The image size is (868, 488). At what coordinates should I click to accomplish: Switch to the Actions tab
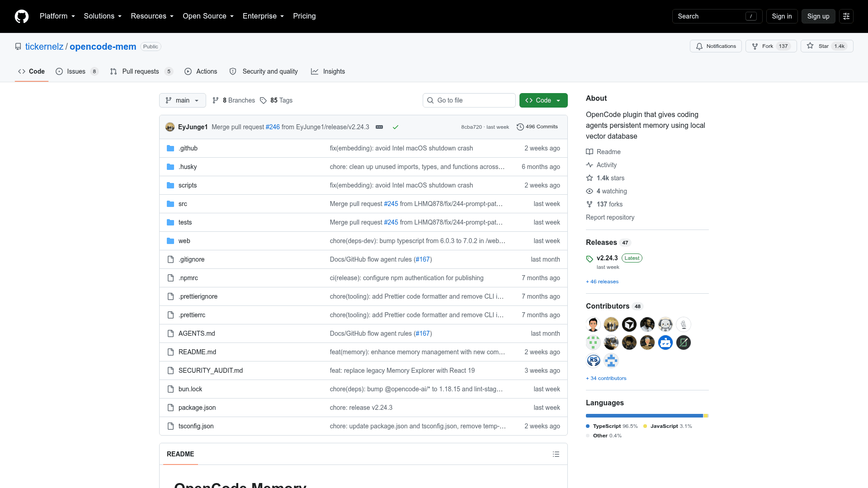[201, 71]
